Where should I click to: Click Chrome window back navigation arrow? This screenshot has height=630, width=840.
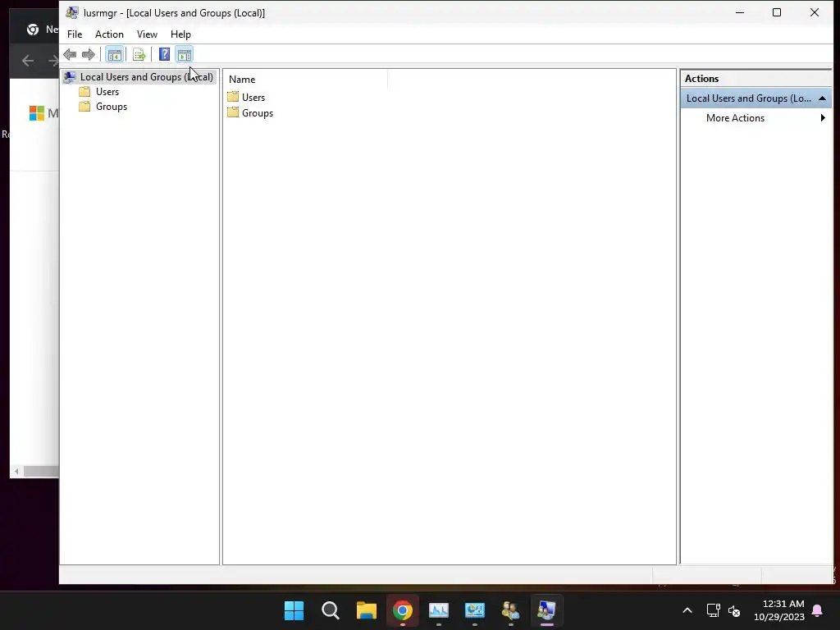(28, 61)
